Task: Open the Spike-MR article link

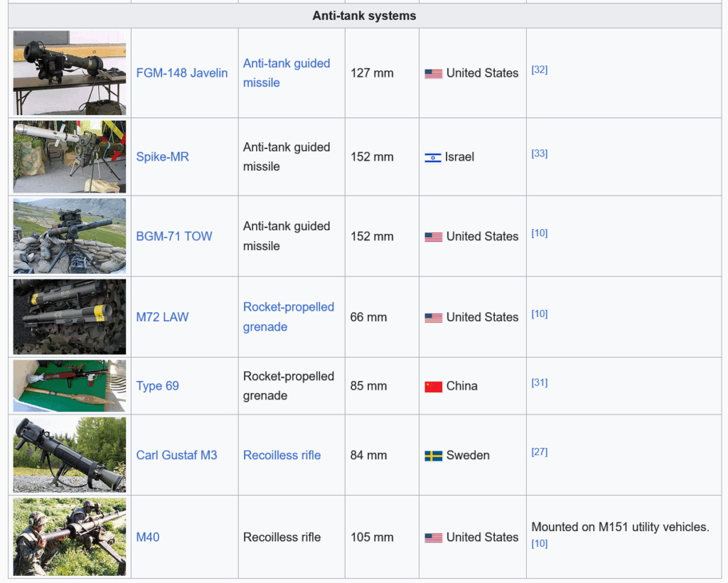Action: click(163, 157)
